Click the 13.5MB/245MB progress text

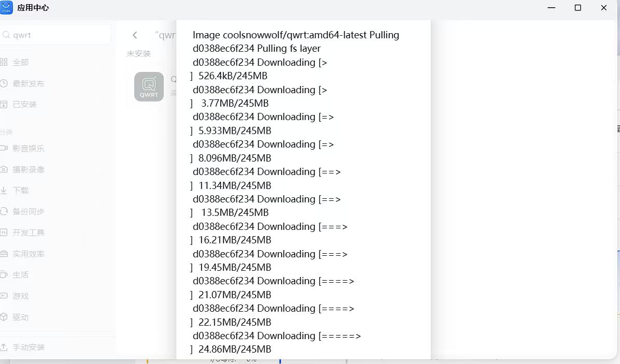235,212
